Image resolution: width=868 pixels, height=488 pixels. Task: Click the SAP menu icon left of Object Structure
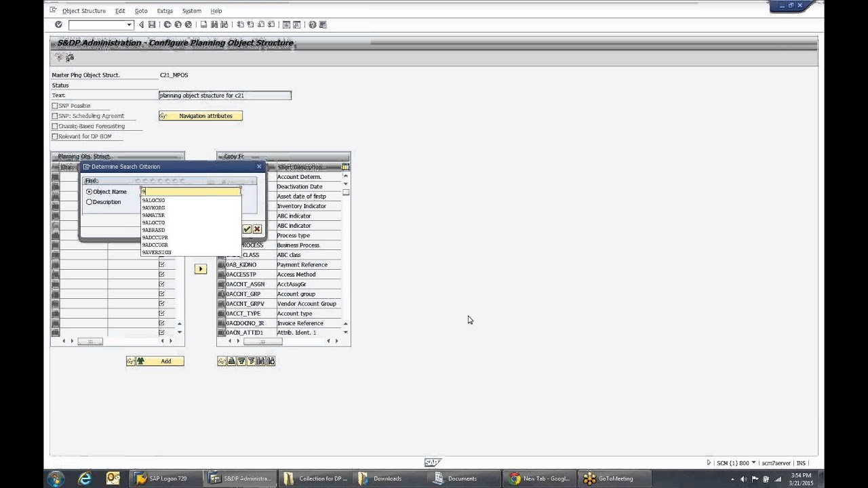(53, 10)
